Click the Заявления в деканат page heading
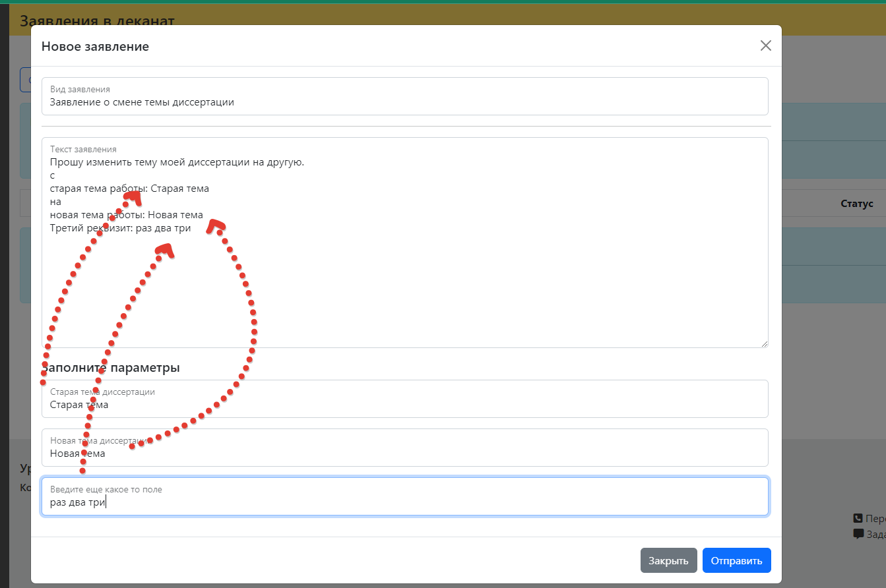The image size is (886, 588). click(x=97, y=20)
